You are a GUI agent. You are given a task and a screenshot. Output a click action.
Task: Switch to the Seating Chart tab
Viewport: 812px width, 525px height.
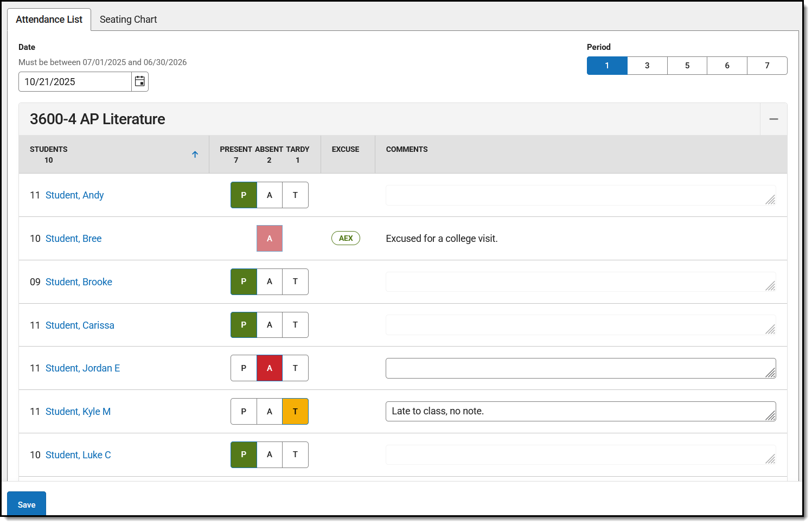[x=128, y=19]
